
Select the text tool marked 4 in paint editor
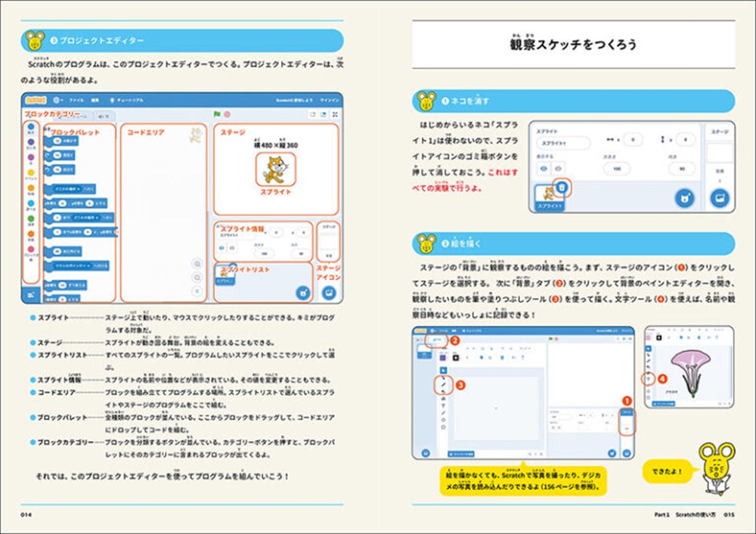click(x=648, y=378)
